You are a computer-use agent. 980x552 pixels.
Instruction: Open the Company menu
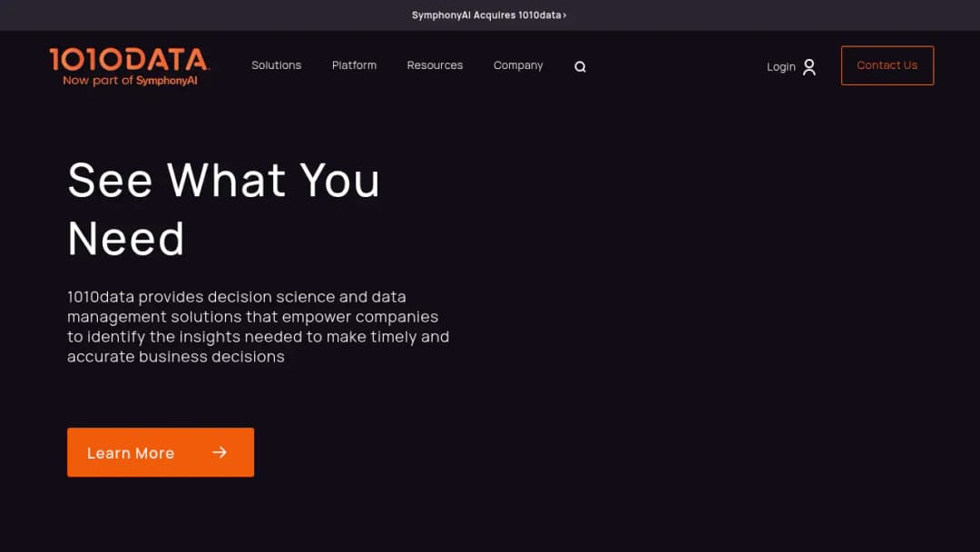pos(518,65)
